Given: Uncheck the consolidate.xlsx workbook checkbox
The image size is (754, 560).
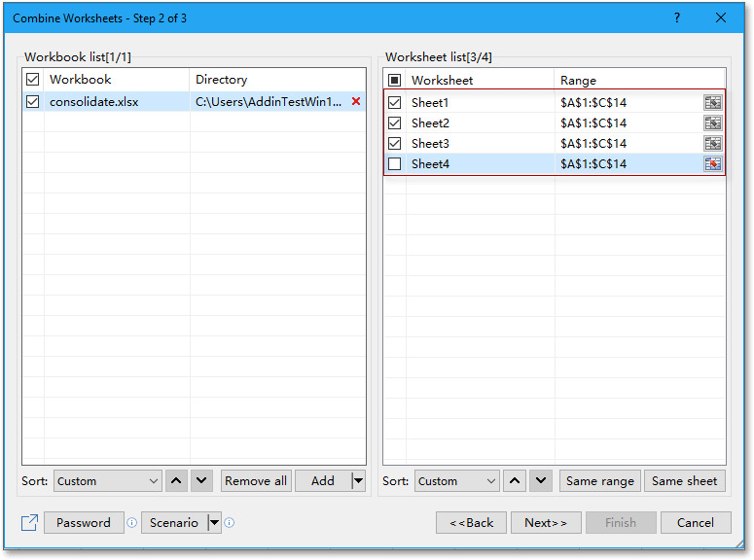Looking at the screenshot, I should pos(33,101).
